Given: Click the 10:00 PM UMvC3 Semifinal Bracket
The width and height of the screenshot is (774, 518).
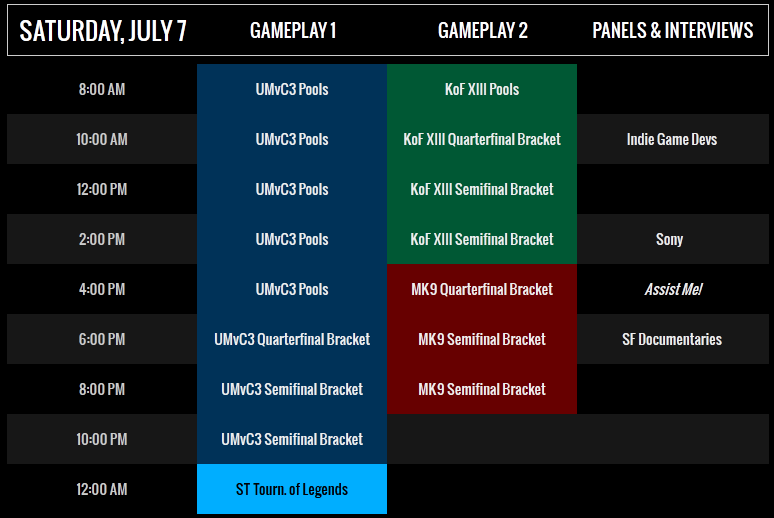Looking at the screenshot, I should (x=292, y=439).
